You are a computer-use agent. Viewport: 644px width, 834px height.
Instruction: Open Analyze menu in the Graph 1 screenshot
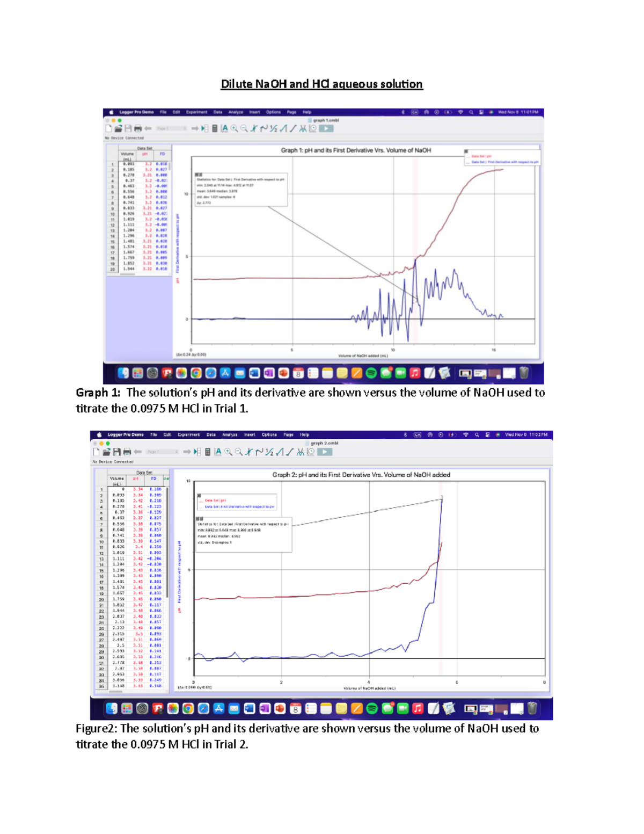[x=236, y=112]
